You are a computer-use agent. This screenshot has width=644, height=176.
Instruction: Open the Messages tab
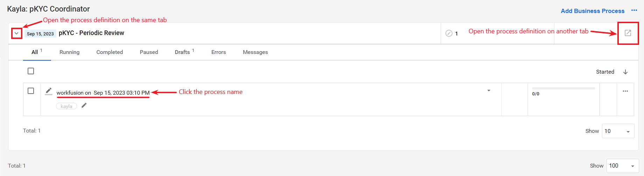tap(255, 52)
